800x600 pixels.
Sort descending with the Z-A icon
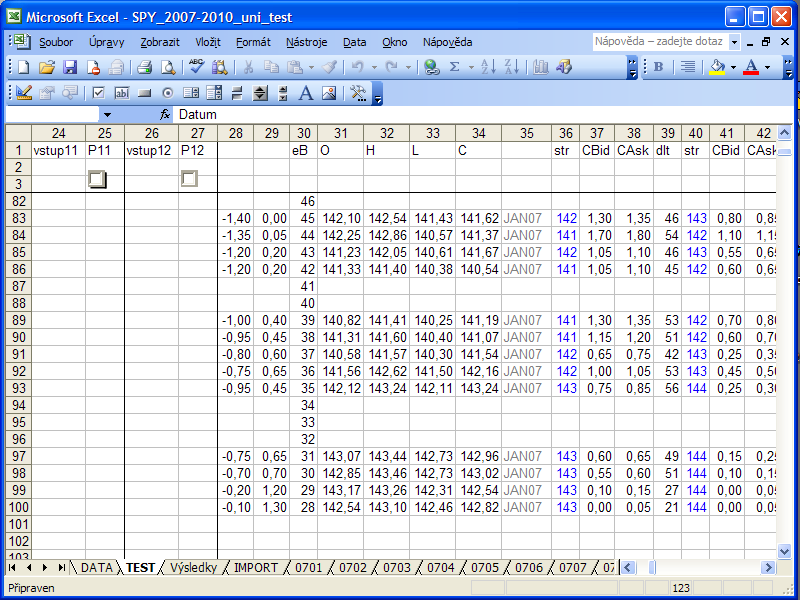tap(511, 67)
